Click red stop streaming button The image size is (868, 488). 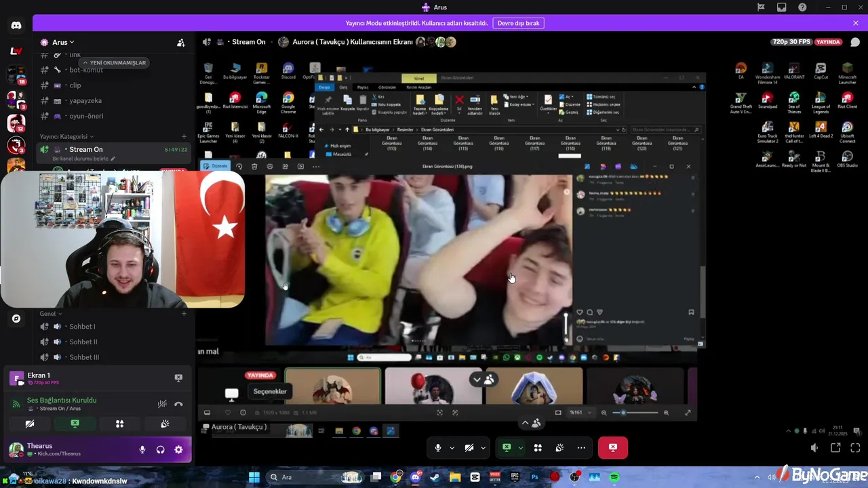point(613,448)
